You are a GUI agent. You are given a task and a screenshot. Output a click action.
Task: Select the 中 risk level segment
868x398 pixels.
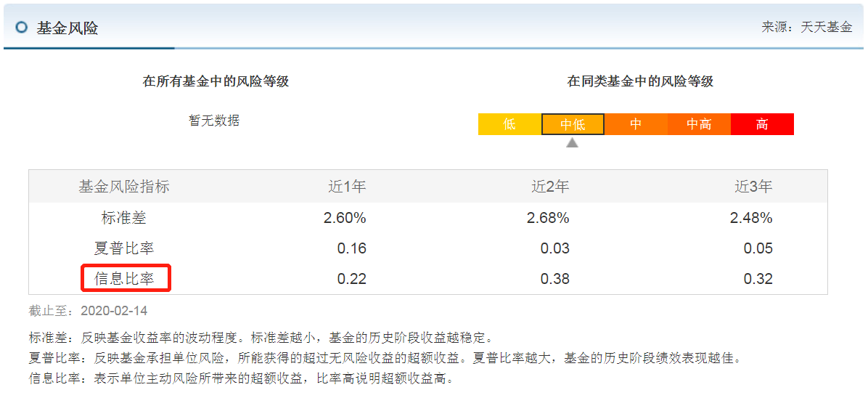636,124
